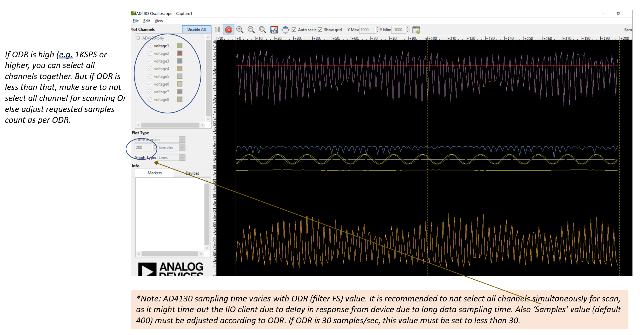Click the channel list scroll right arrow
The height and width of the screenshot is (335, 644).
point(202,125)
